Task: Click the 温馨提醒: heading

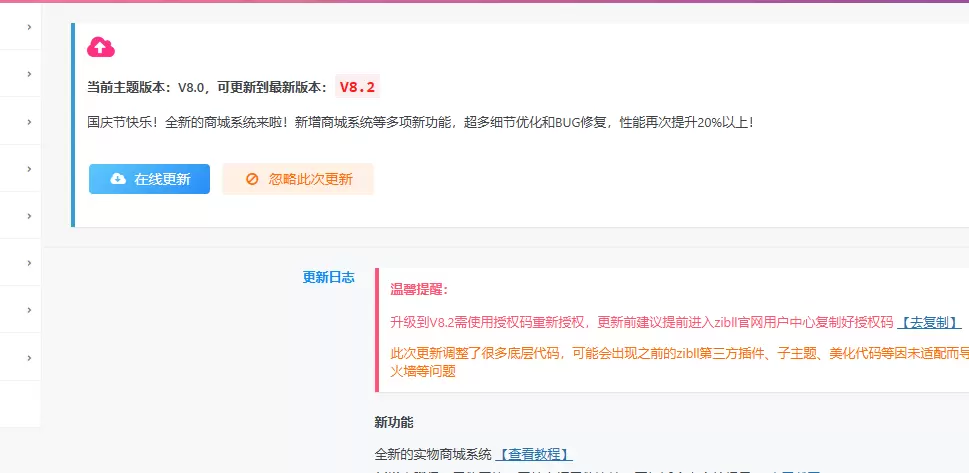Action: pyautogui.click(x=419, y=289)
